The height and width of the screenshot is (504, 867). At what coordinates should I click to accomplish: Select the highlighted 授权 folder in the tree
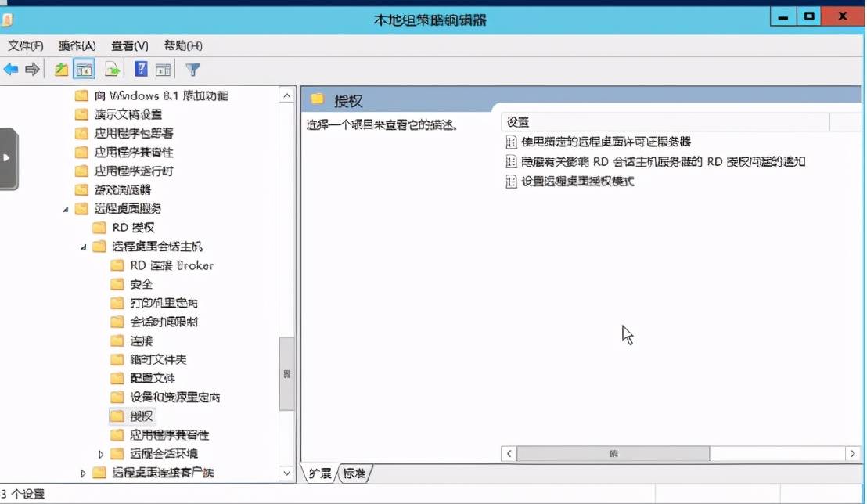(131, 416)
